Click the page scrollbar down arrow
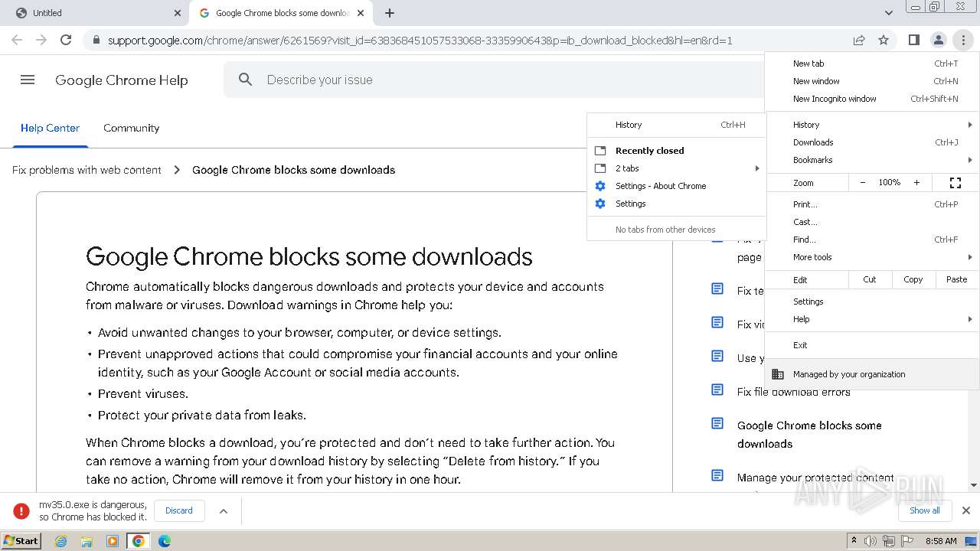Image resolution: width=980 pixels, height=551 pixels. (x=974, y=485)
